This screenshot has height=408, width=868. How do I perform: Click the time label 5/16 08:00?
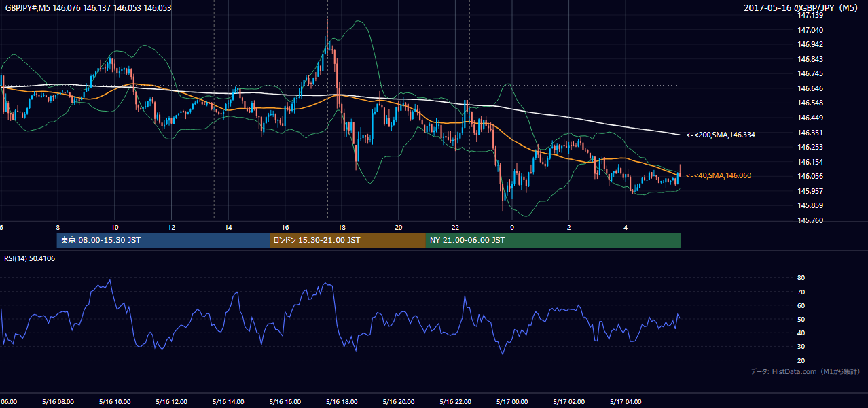point(58,401)
